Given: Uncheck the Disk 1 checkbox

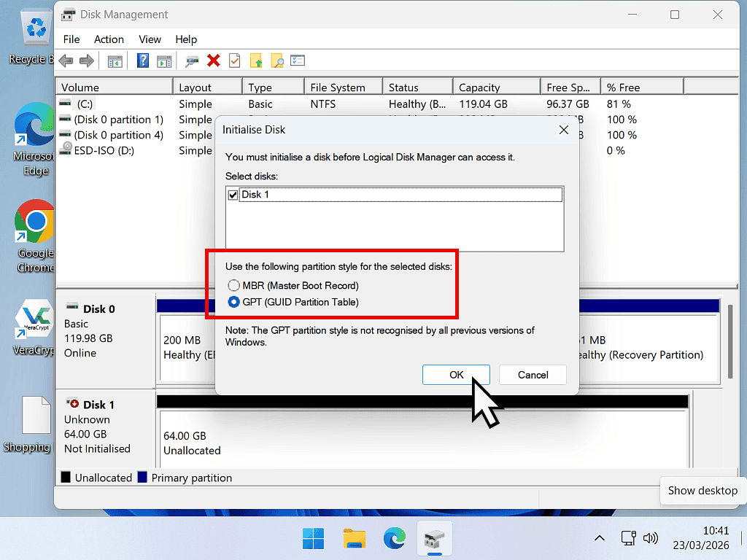Looking at the screenshot, I should point(231,195).
